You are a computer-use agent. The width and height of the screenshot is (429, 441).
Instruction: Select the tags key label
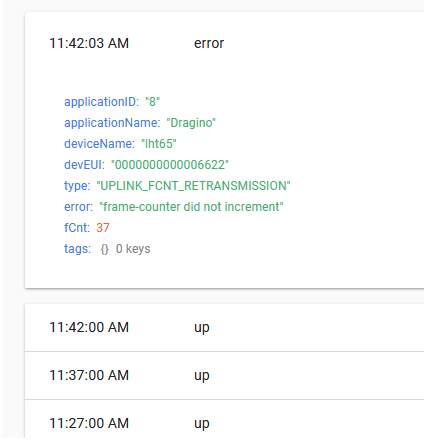77,249
